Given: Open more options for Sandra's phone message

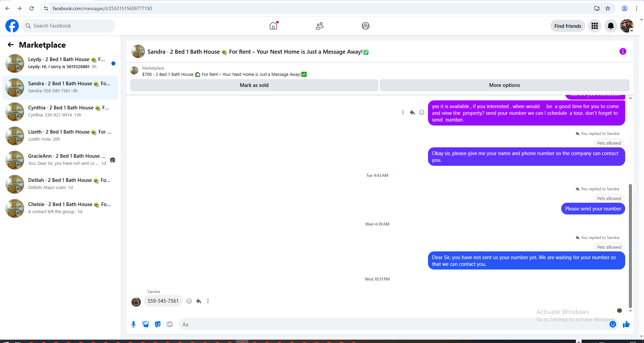Looking at the screenshot, I should point(208,301).
